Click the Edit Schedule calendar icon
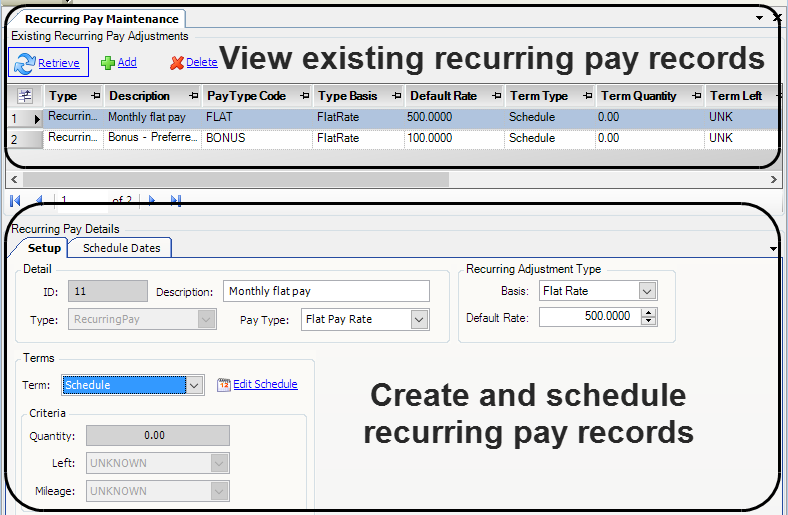The image size is (788, 515). click(223, 385)
